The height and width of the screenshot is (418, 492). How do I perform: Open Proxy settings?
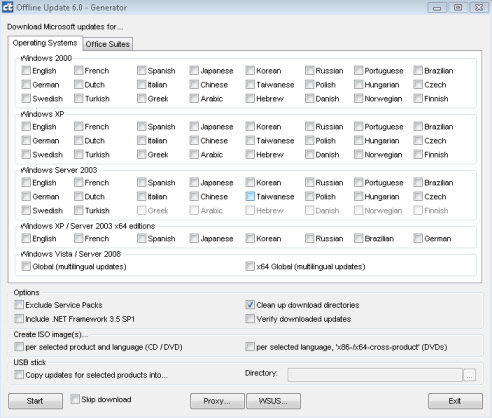click(217, 401)
